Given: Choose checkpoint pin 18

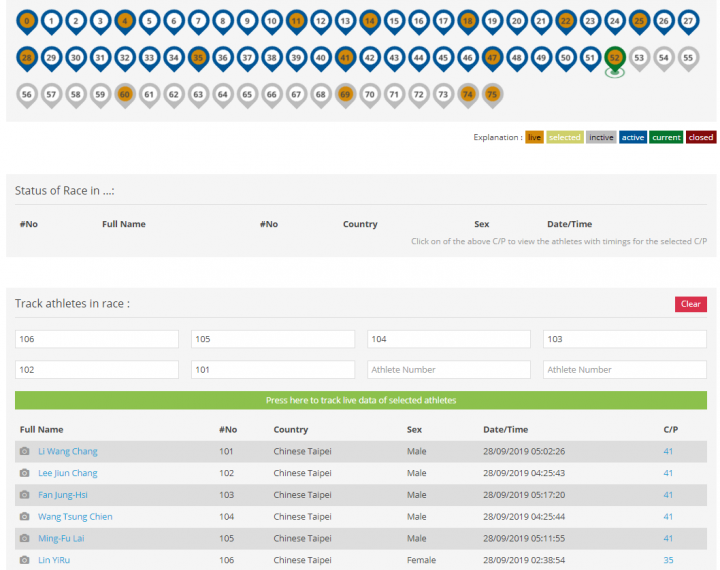Looking at the screenshot, I should pos(467,22).
